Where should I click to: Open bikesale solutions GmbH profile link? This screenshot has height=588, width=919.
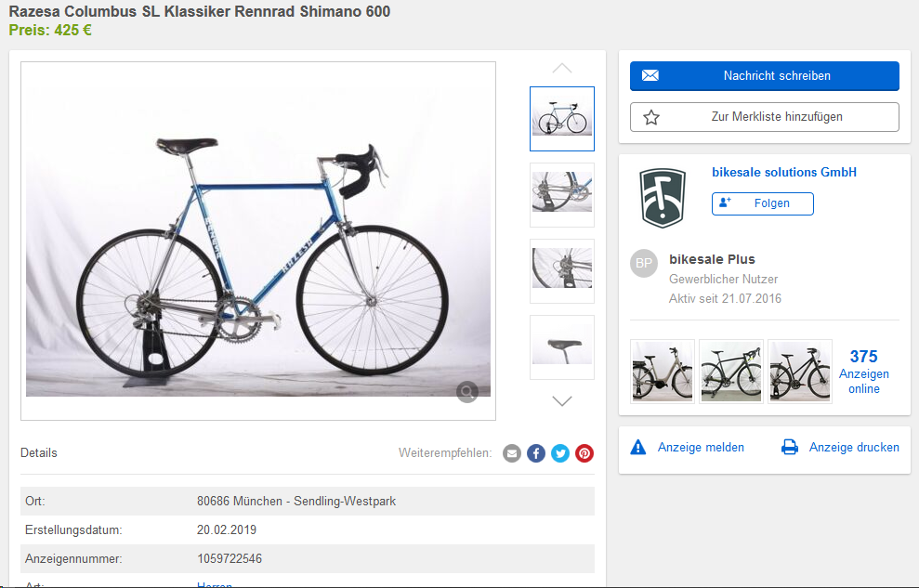click(784, 173)
